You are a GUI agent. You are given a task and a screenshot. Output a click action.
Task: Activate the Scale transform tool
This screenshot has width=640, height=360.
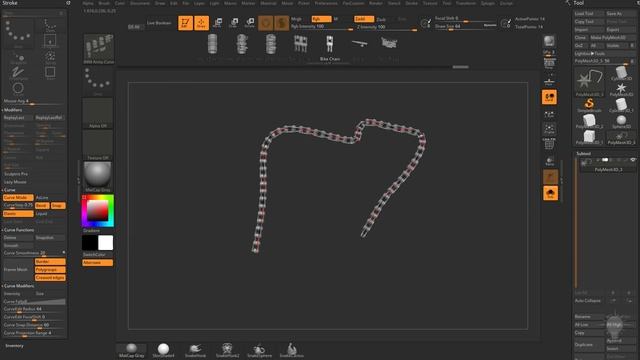[234, 22]
